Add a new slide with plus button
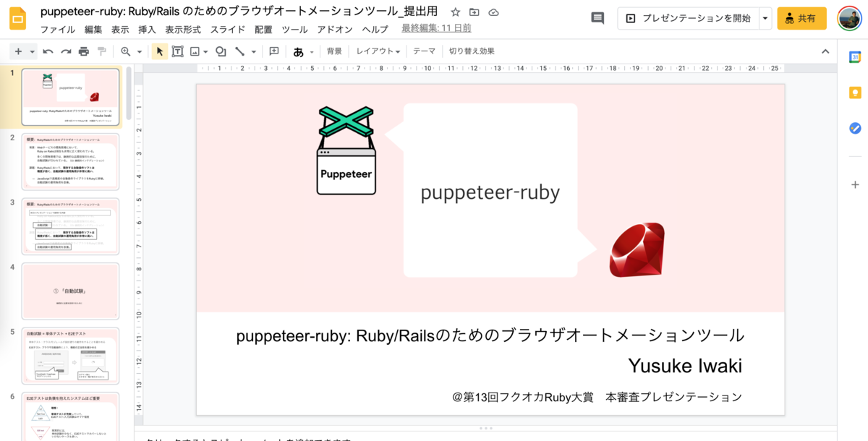The height and width of the screenshot is (441, 868). [18, 51]
